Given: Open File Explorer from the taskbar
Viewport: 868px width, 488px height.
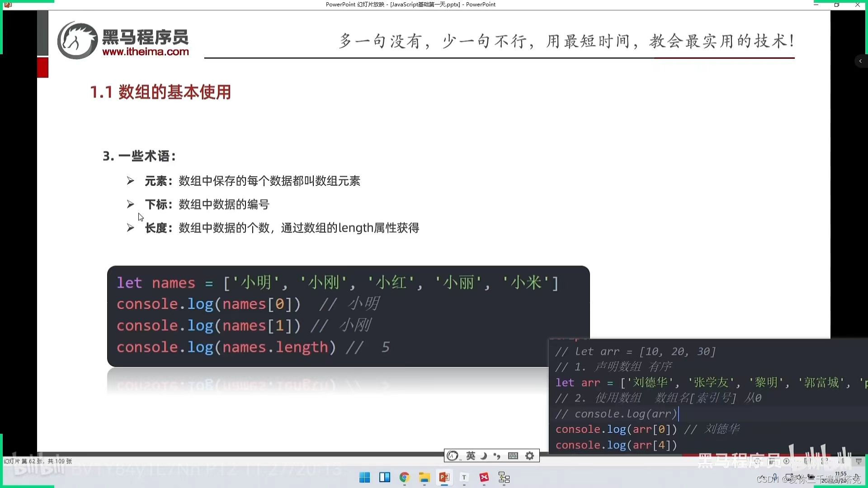Looking at the screenshot, I should 424,478.
